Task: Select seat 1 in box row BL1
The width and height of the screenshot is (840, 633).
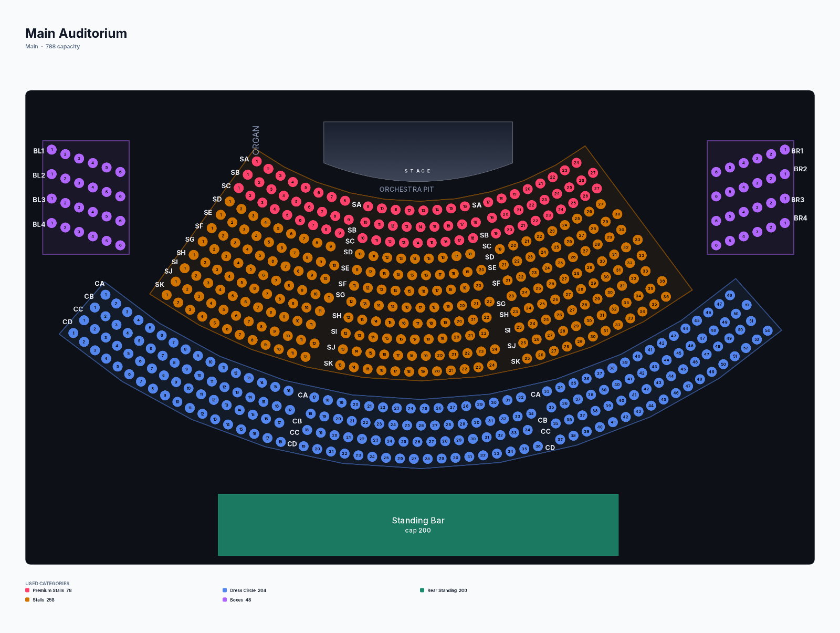Action: [51, 150]
